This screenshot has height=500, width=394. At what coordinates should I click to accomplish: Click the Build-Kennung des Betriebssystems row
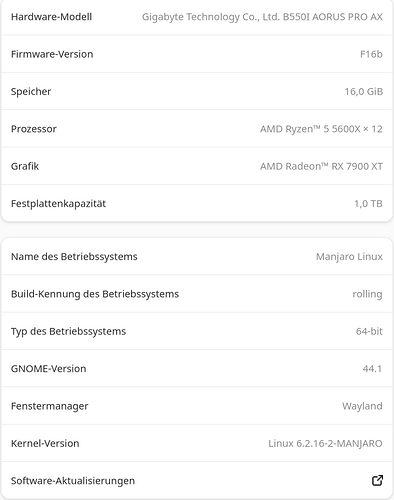coord(197,294)
